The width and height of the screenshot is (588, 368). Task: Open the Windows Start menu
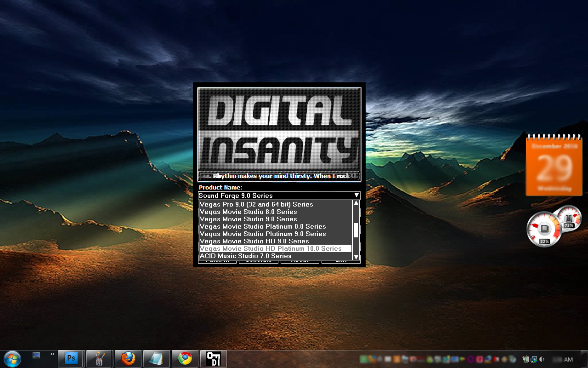(12, 358)
